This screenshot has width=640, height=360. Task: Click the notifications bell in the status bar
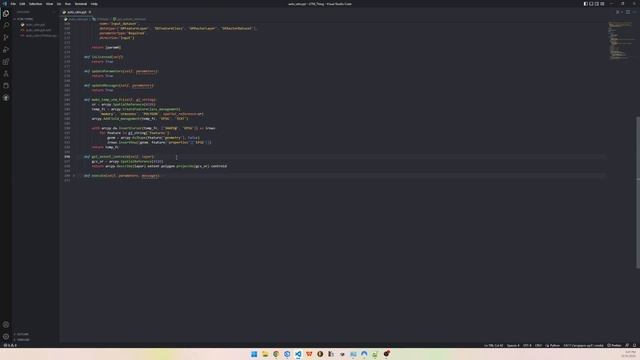[634, 345]
